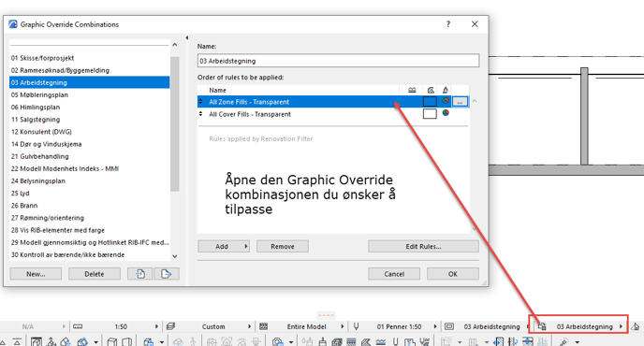This screenshot has width=644, height=346.
Task: Click the renovation filter icon at bar's right end
Action: pos(636,326)
